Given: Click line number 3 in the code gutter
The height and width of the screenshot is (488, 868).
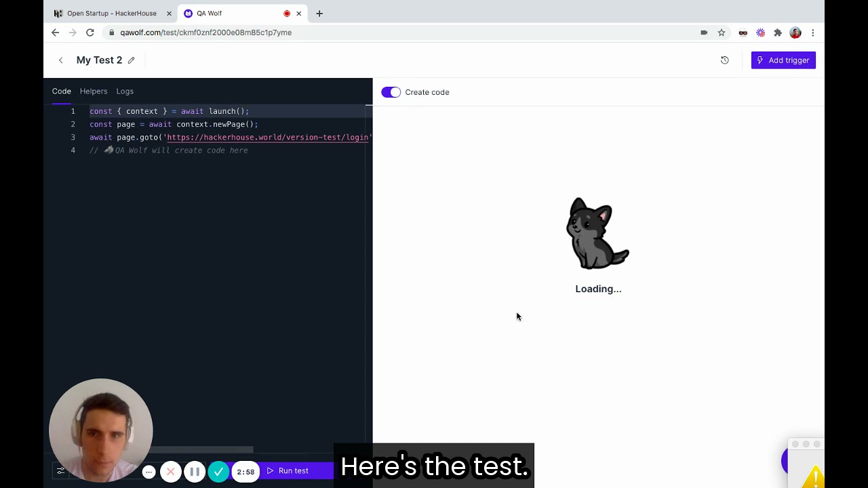Looking at the screenshot, I should (73, 138).
